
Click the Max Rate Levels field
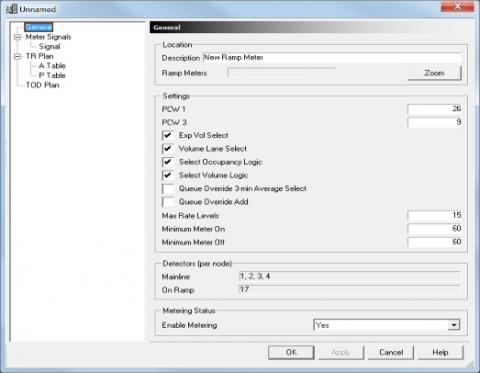point(434,215)
